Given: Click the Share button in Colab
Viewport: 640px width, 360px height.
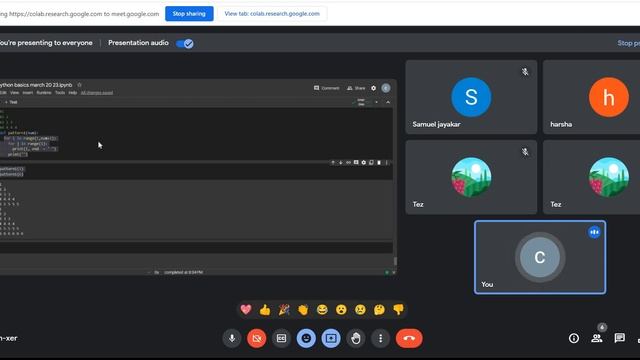Looking at the screenshot, I should 356,88.
